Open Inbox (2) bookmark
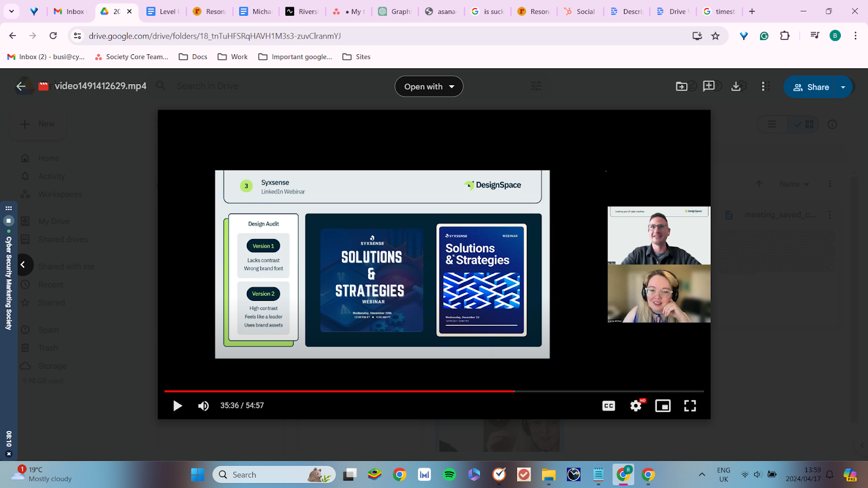This screenshot has height=488, width=868. [46, 56]
